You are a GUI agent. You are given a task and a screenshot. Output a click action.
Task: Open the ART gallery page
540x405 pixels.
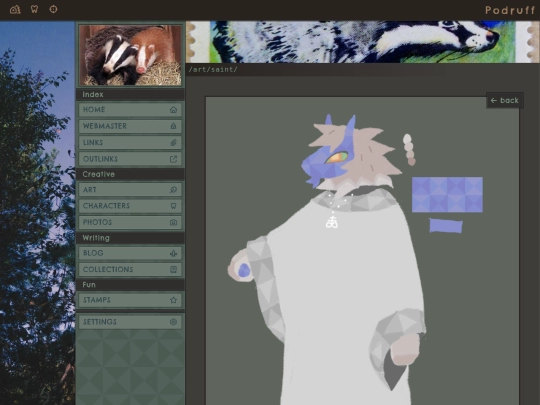pyautogui.click(x=130, y=190)
